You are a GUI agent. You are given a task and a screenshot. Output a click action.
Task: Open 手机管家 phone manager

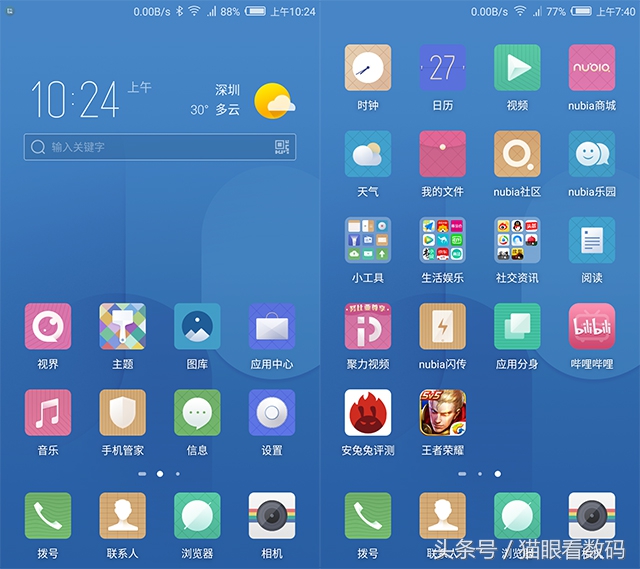(122, 413)
